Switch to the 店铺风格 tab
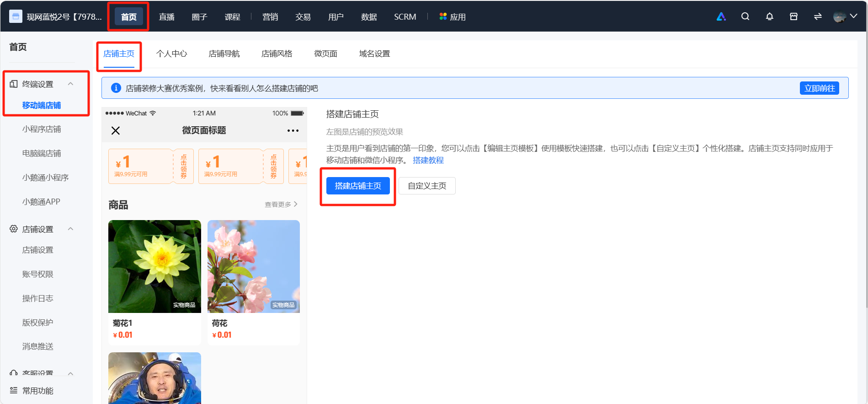This screenshot has width=868, height=404. pyautogui.click(x=277, y=54)
